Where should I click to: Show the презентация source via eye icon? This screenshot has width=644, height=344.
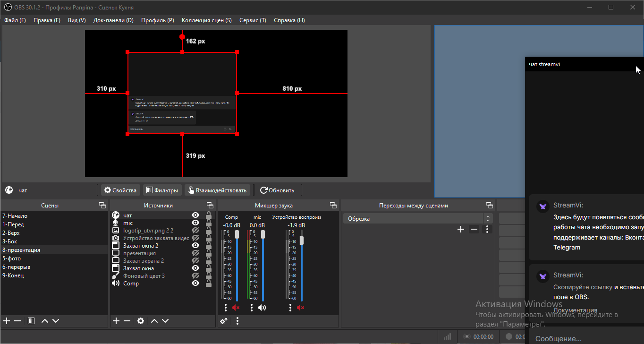click(x=195, y=253)
